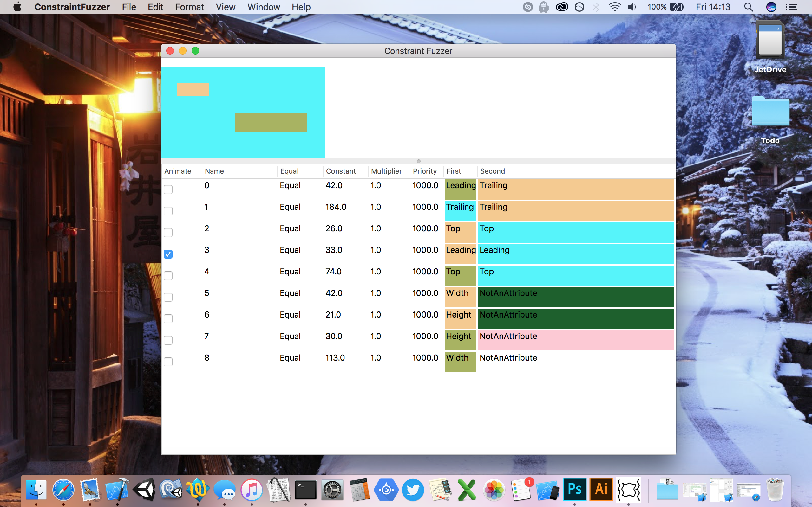Open the Format menu
The height and width of the screenshot is (507, 812).
(x=189, y=7)
